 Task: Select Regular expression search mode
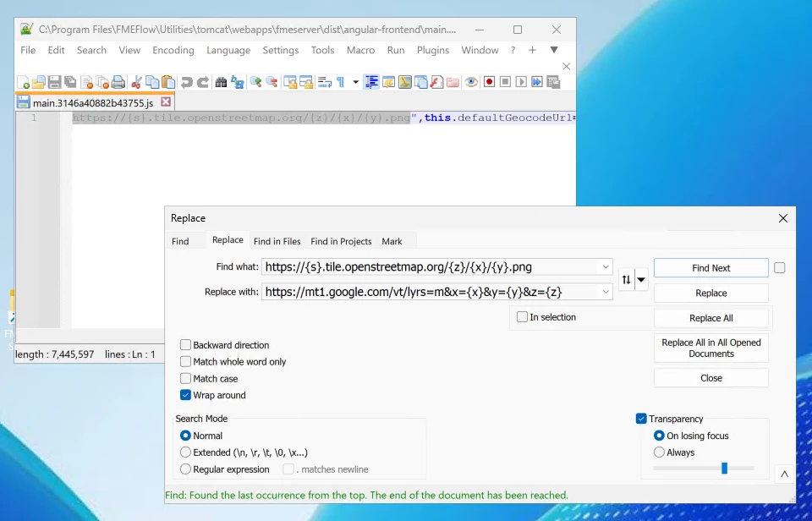pos(185,469)
